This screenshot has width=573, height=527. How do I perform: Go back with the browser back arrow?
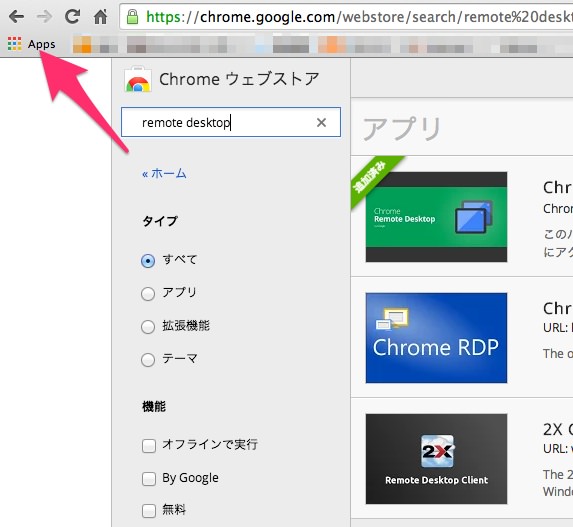(16, 16)
